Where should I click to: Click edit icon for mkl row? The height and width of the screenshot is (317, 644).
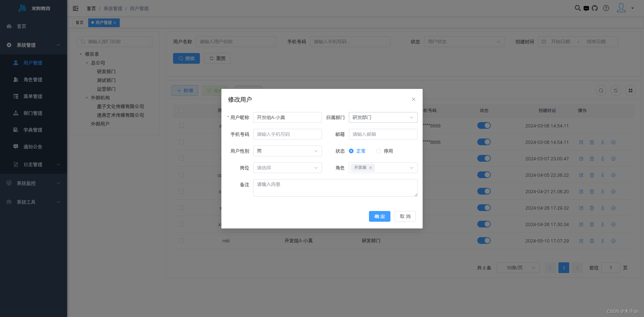pyautogui.click(x=581, y=241)
